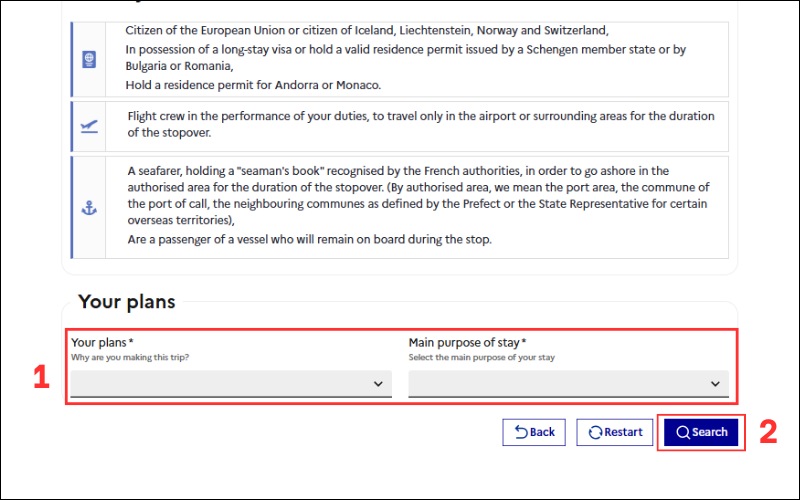Click the Andorra or Monaco residence permit line
The width and height of the screenshot is (800, 500).
[x=253, y=85]
